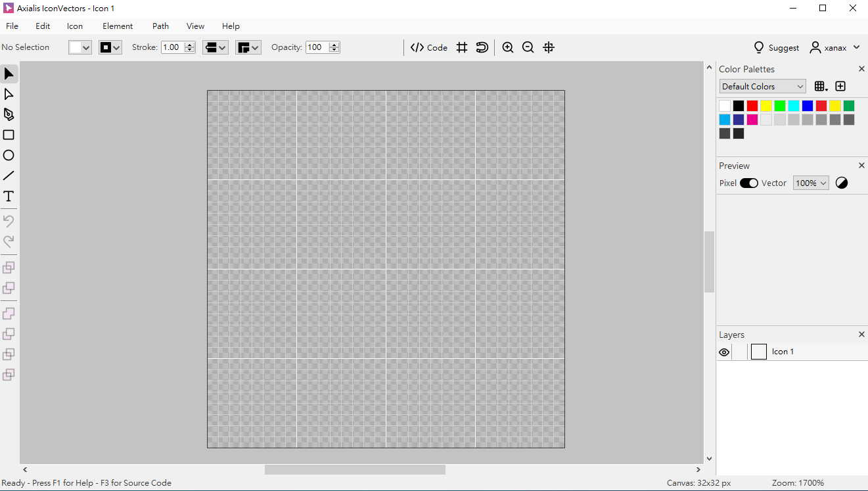Expand the xanax account dropdown
This screenshot has height=491, width=868.
(856, 47)
